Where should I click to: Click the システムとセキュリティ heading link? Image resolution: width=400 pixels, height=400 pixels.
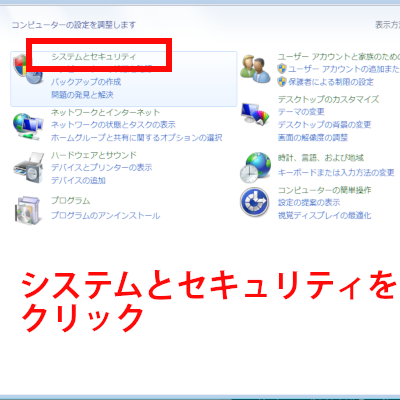94,57
